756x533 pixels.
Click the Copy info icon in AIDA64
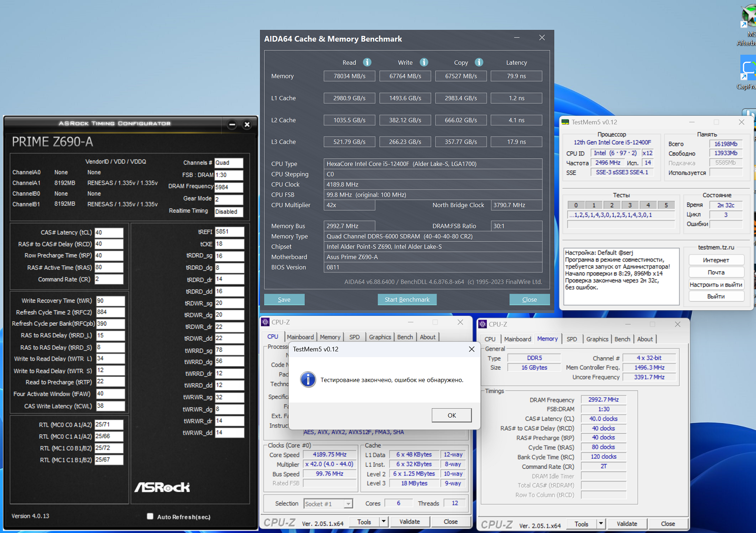479,62
